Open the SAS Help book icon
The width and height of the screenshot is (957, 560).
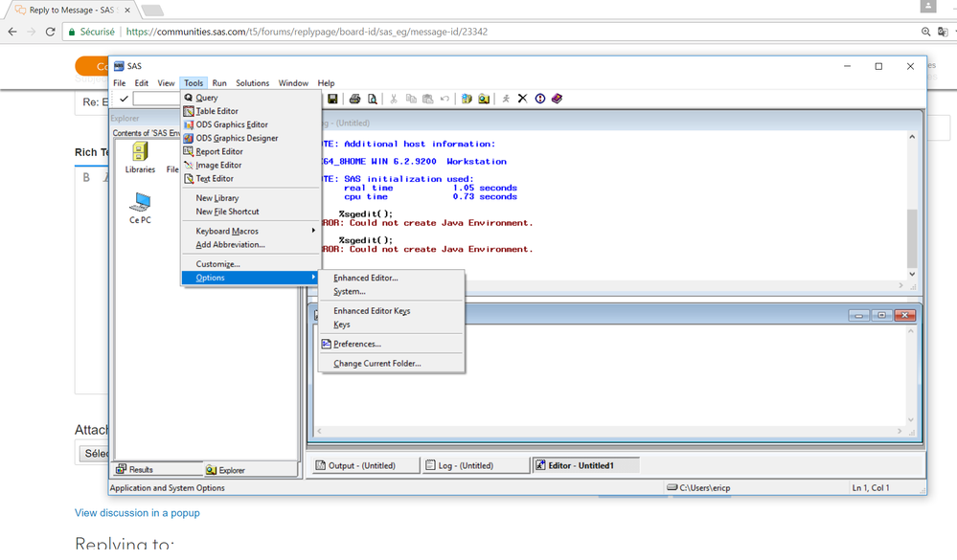click(x=557, y=99)
